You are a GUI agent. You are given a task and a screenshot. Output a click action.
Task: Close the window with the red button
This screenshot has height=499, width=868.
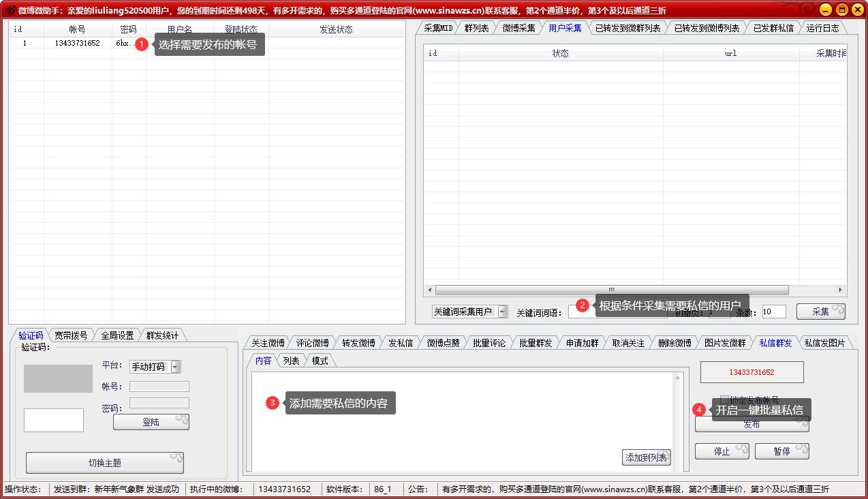click(857, 10)
